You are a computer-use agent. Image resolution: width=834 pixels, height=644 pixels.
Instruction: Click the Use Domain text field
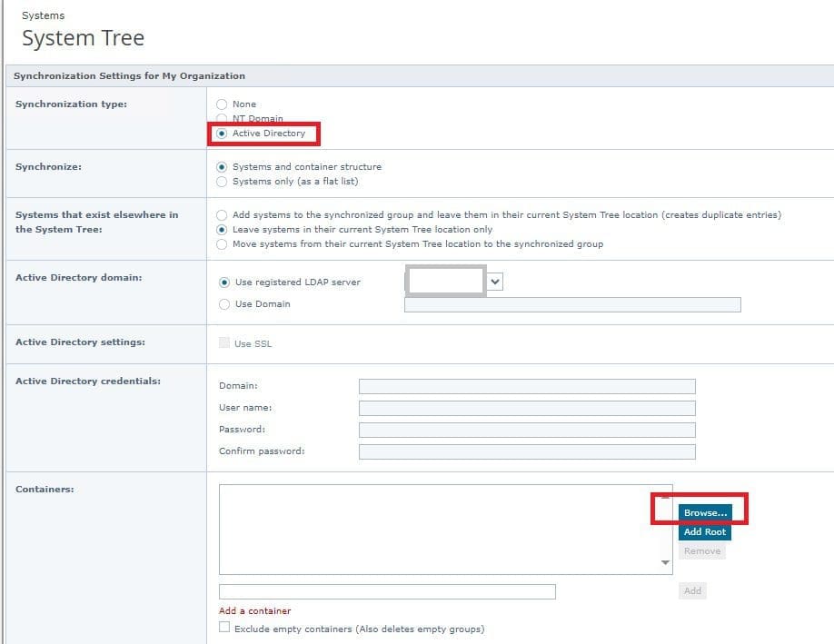pyautogui.click(x=572, y=305)
